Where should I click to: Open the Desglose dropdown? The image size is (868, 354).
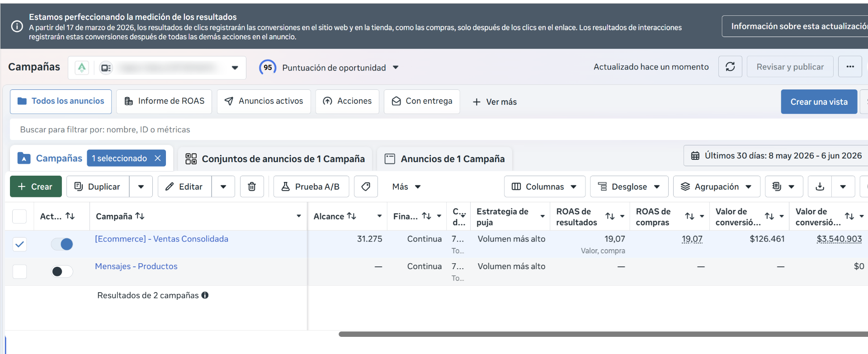(629, 186)
